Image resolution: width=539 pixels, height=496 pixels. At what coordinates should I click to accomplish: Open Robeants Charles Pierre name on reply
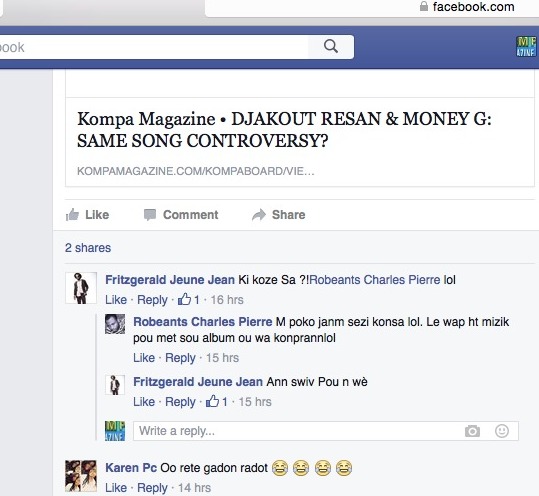(203, 322)
